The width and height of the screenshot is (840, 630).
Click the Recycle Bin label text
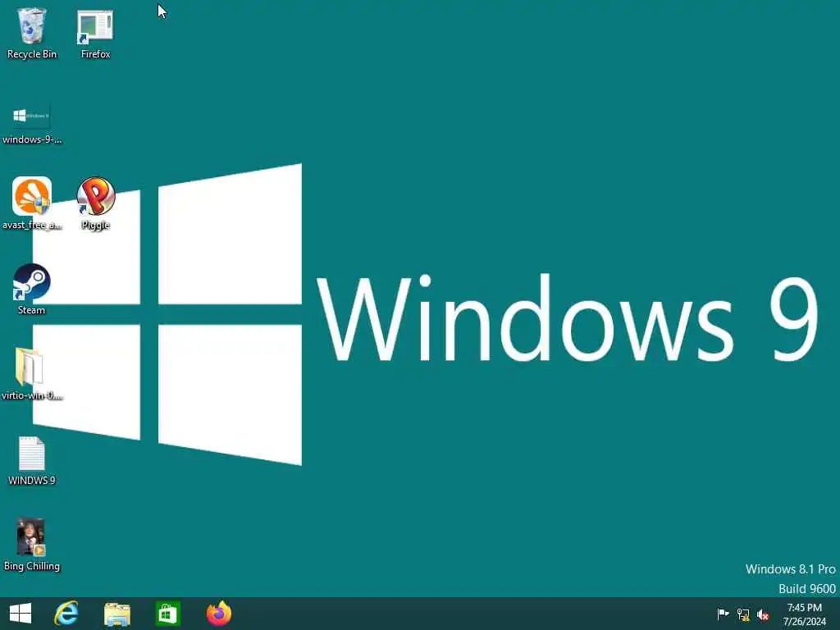pyautogui.click(x=32, y=54)
